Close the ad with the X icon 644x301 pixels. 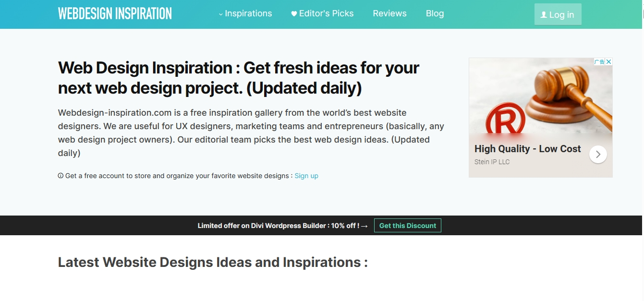point(608,61)
